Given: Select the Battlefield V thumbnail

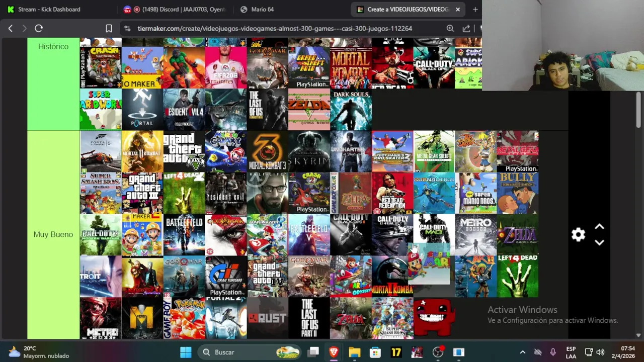Looking at the screenshot, I should click(x=309, y=235).
